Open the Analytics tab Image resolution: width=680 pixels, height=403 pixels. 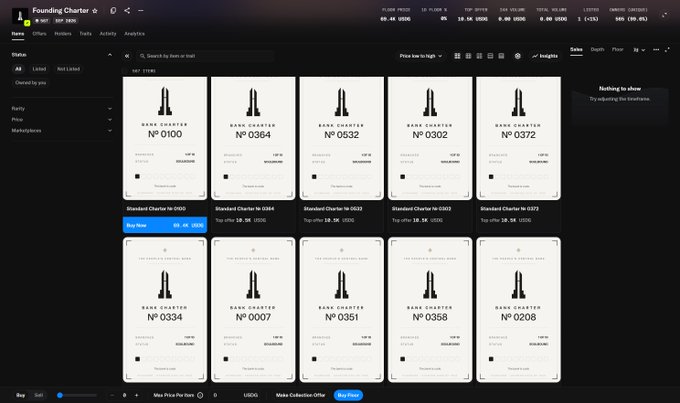tap(134, 34)
